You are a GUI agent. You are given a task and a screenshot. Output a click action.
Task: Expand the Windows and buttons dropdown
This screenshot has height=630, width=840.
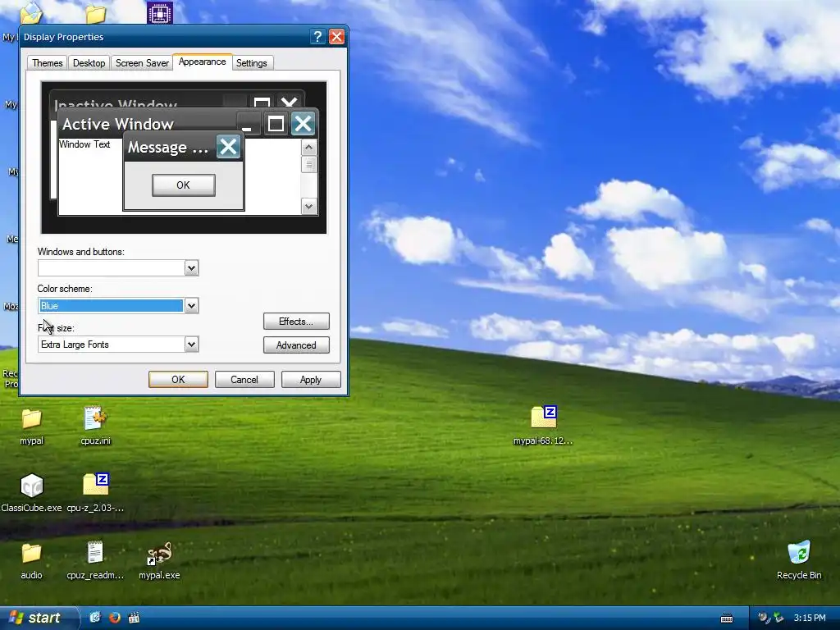(191, 268)
